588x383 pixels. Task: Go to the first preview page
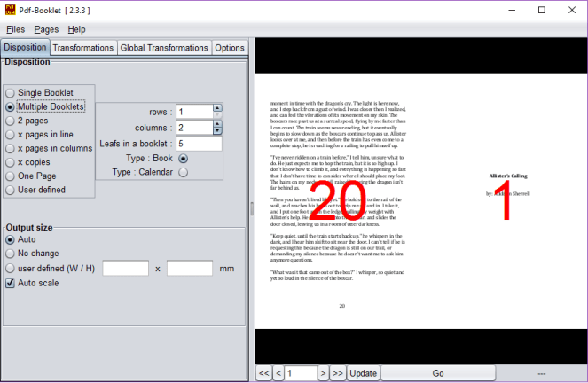click(263, 373)
